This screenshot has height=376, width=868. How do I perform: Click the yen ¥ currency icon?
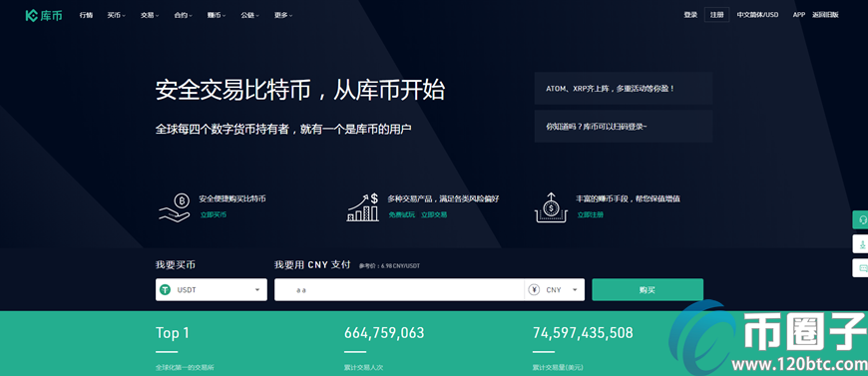534,289
